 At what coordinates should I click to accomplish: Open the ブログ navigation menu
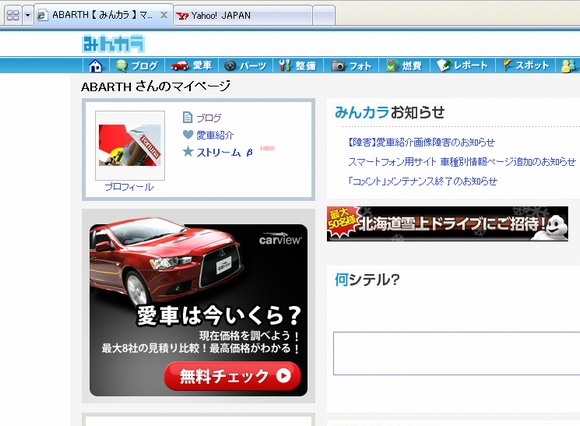(137, 66)
